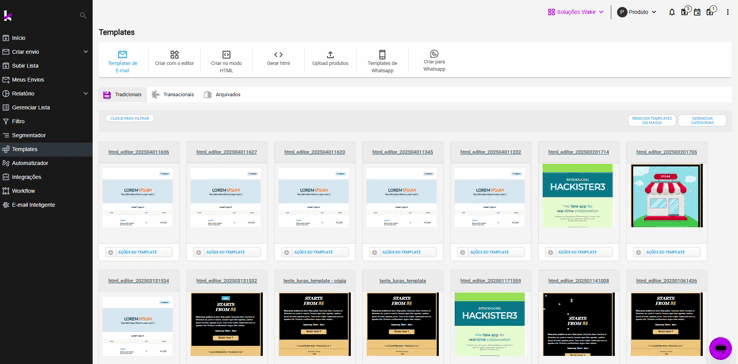Click the Produto avatar circle

click(622, 12)
